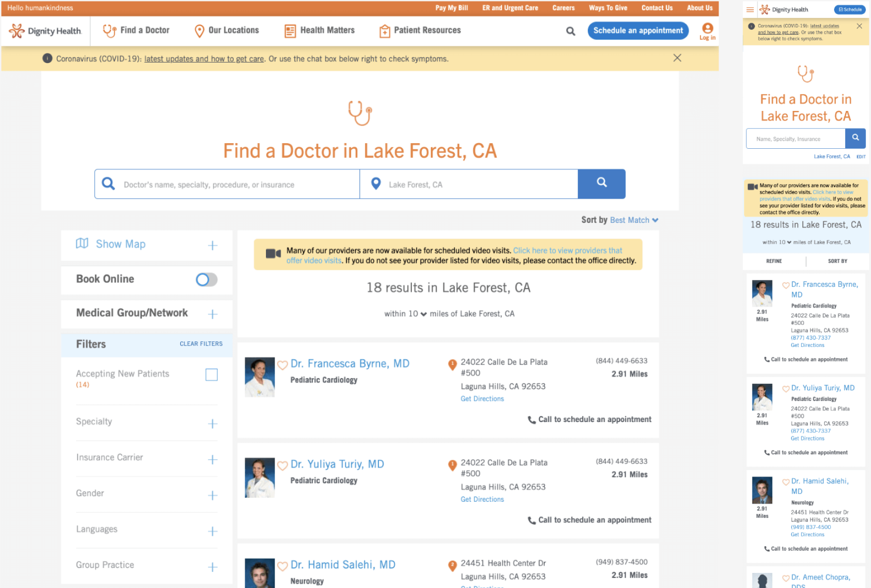The image size is (871, 588).
Task: Click the Show Map icon
Action: click(82, 244)
